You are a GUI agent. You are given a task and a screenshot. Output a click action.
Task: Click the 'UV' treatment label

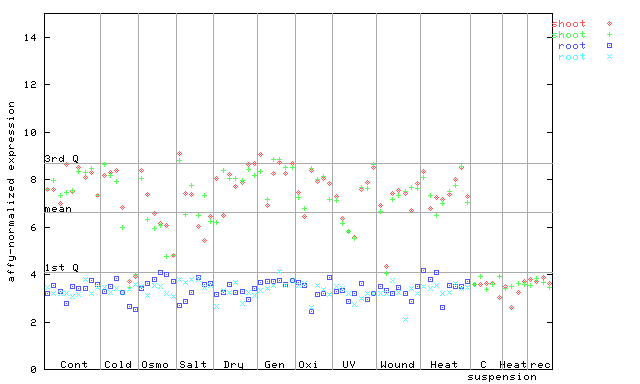point(349,364)
